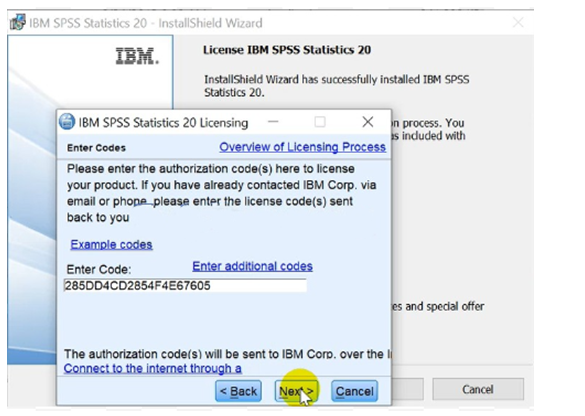Close the SPSS Licensing dialog window
The height and width of the screenshot is (416, 585).
click(x=367, y=122)
